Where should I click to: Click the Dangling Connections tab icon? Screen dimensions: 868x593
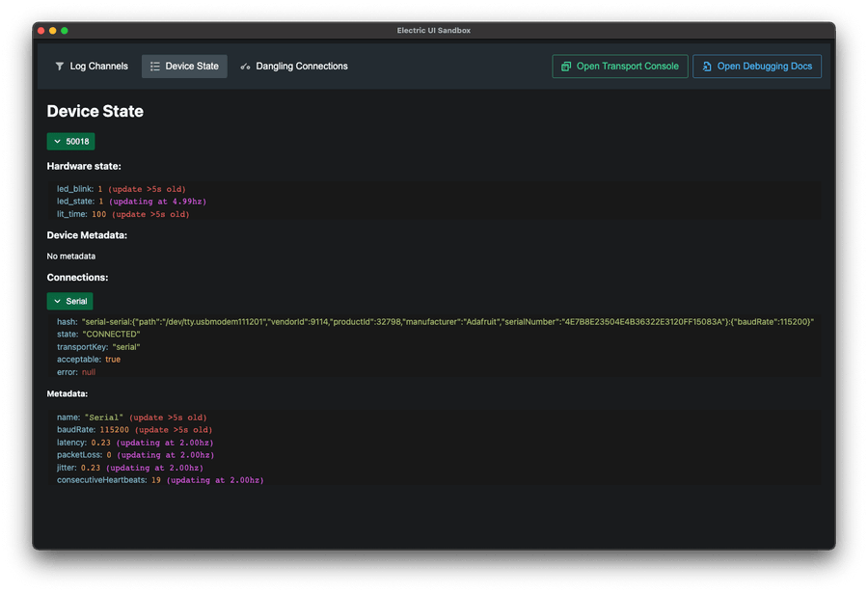[245, 67]
